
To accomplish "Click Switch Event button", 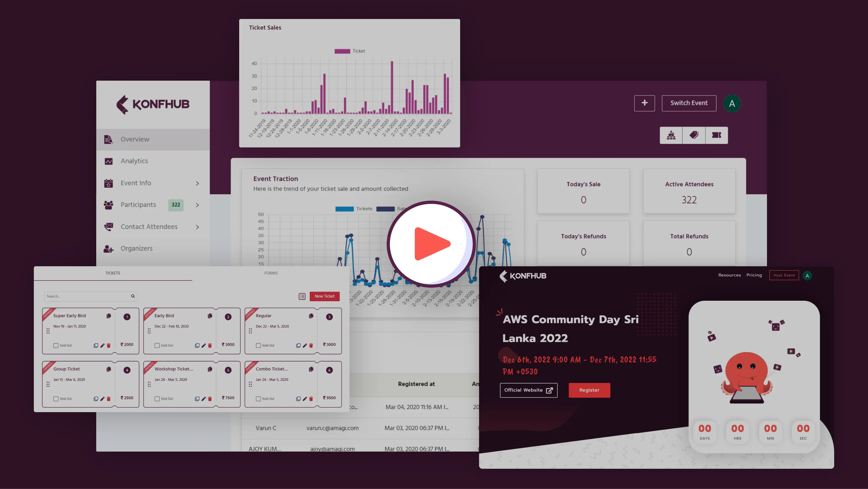I will coord(688,103).
